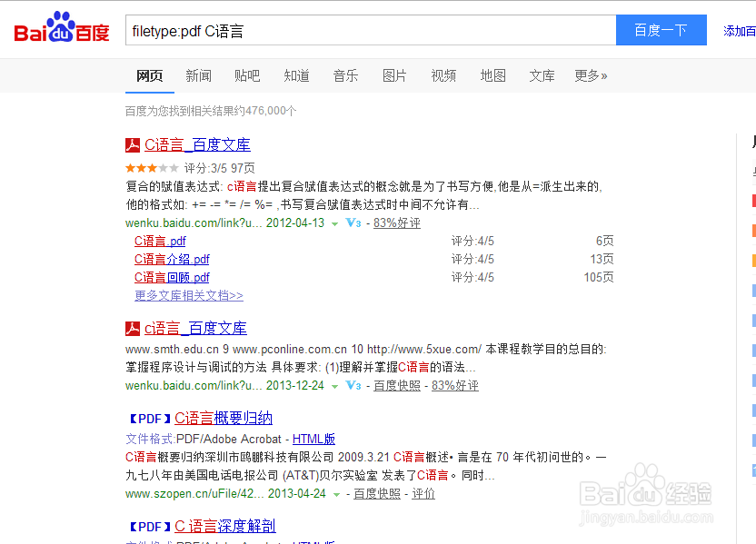Switch to the 新闻 tab
The height and width of the screenshot is (544, 756).
coord(199,75)
